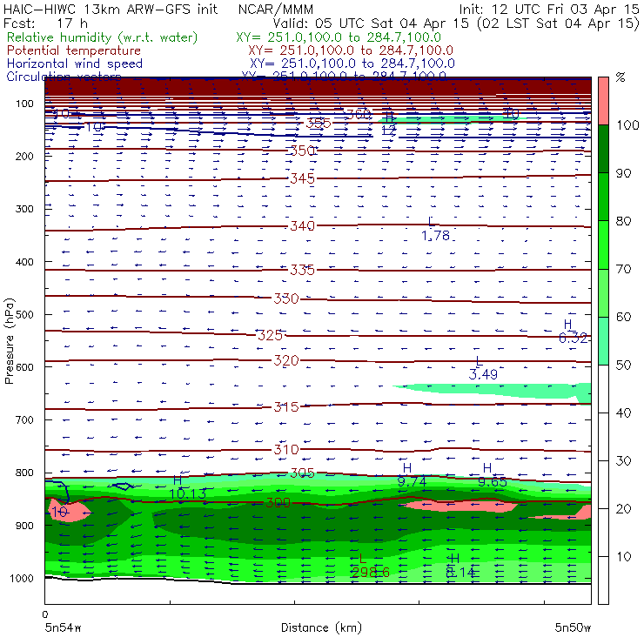Click the wind speed maximum value '9.65'
644x644 pixels.
(493, 481)
